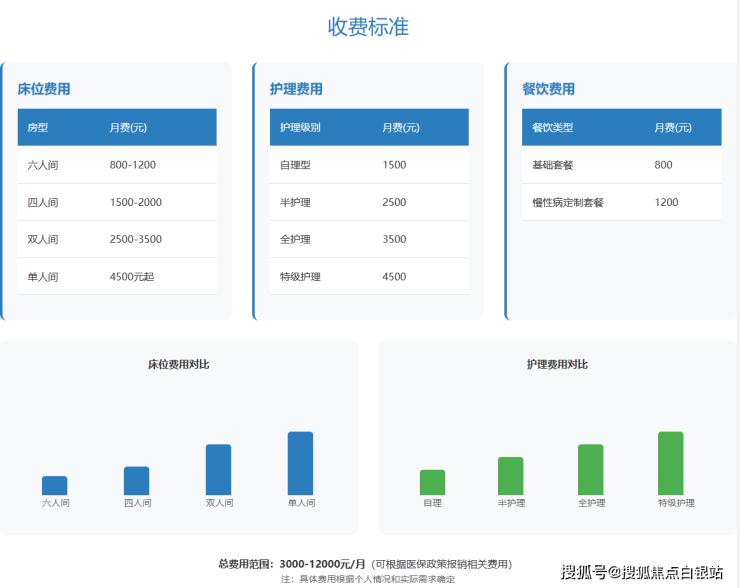Click the 收费标准 page title
The image size is (740, 588).
(368, 27)
